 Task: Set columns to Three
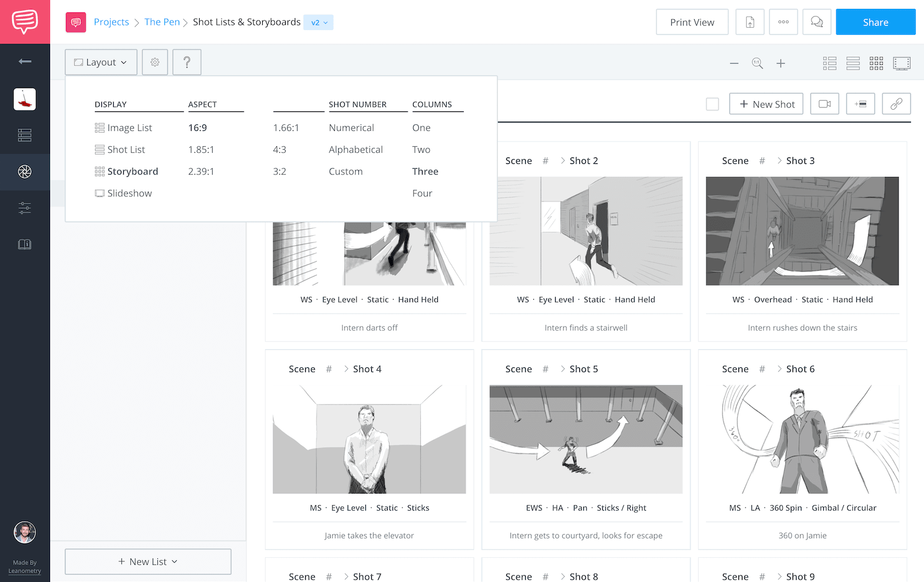point(425,172)
